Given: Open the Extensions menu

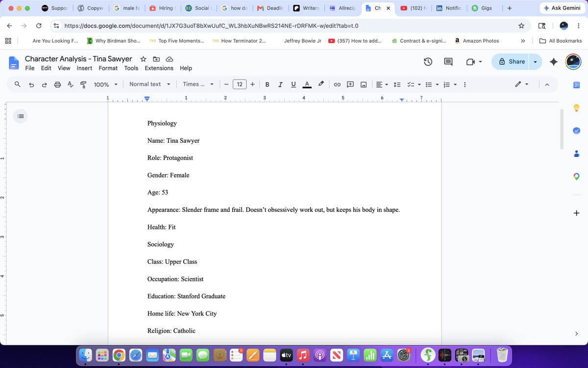Looking at the screenshot, I should tap(159, 68).
